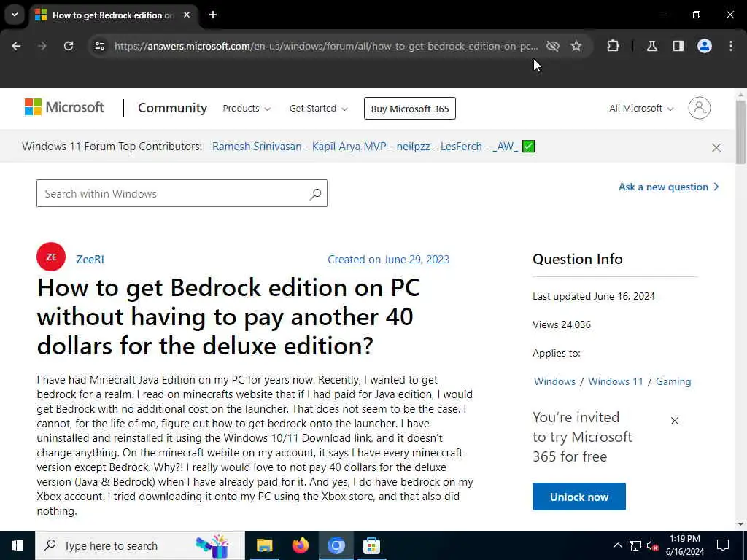Sign in with the account icon
The height and width of the screenshot is (560, 747).
click(x=700, y=108)
